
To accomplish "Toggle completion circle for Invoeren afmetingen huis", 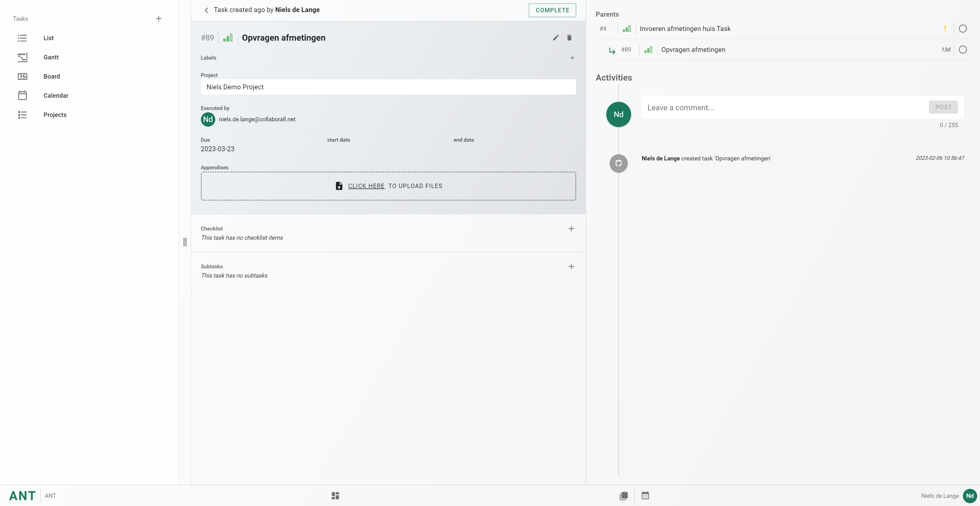I will click(963, 29).
